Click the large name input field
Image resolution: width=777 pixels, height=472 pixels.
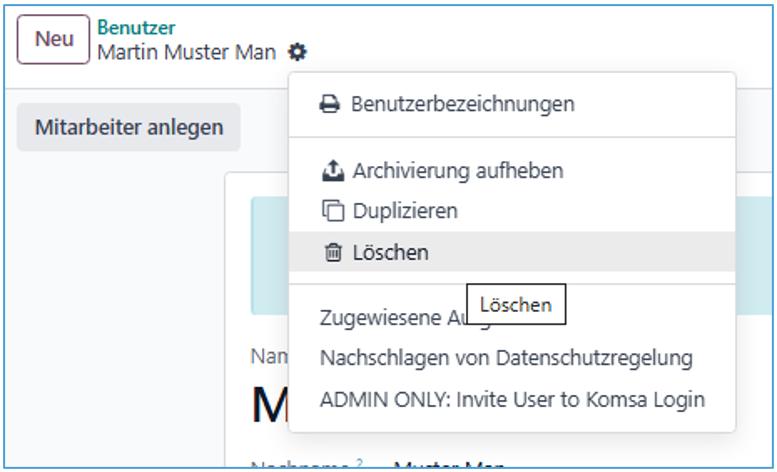click(268, 402)
